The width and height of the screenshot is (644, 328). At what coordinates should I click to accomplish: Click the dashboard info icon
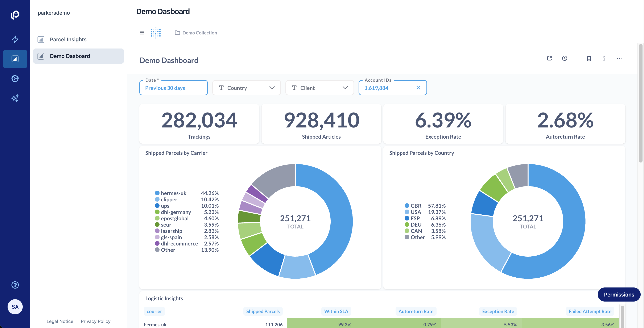[x=604, y=58]
